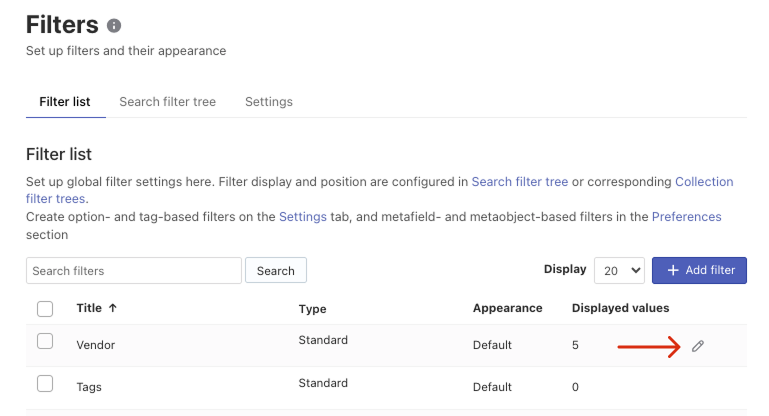Viewport: 769px width, 416px height.
Task: Click the Add filter button
Action: (699, 270)
